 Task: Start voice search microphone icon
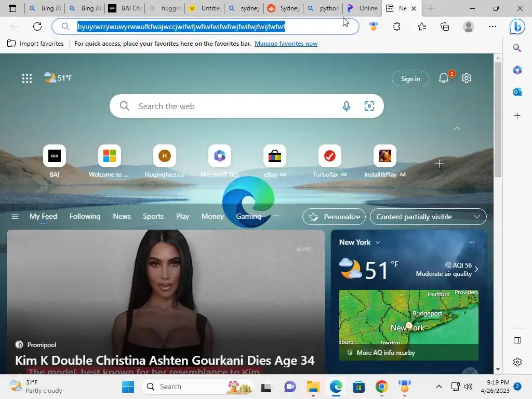click(x=346, y=106)
